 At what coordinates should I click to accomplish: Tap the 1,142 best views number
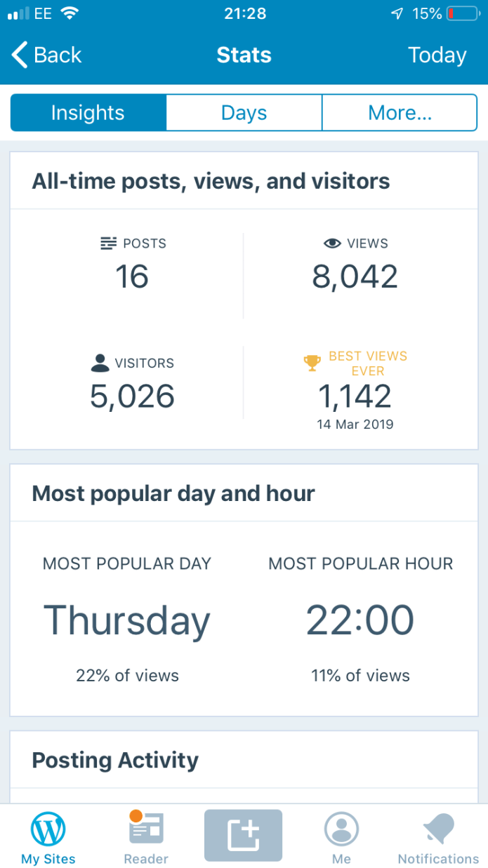[355, 396]
